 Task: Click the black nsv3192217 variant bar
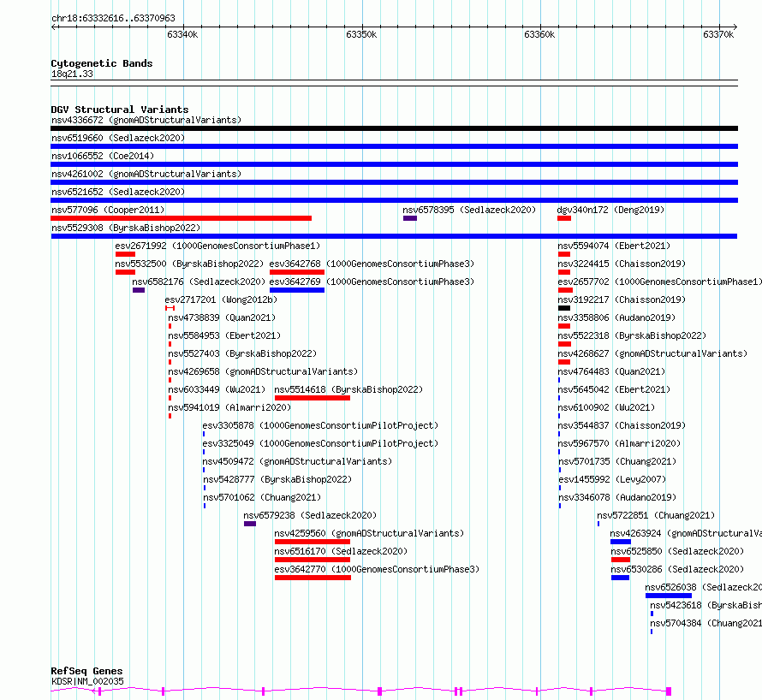point(564,308)
